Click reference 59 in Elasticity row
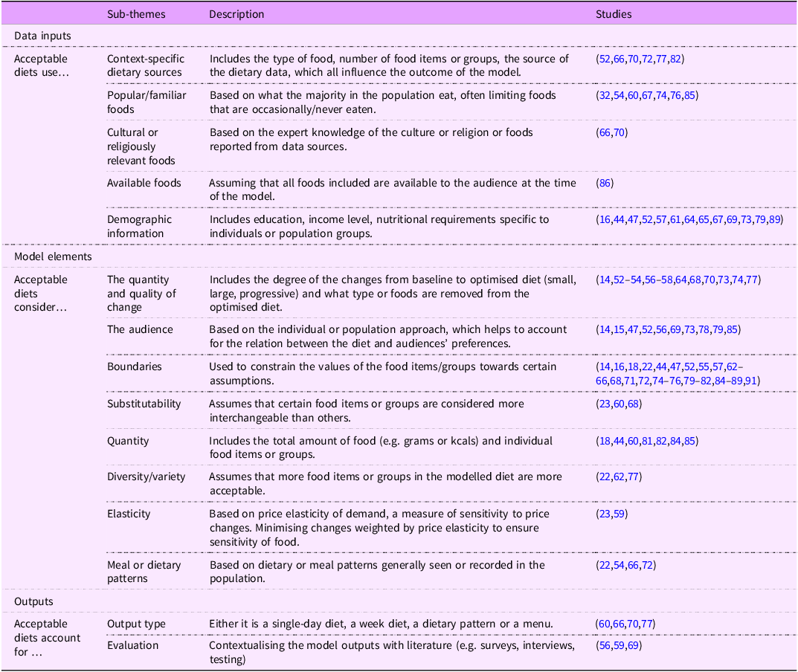This screenshot has height=672, width=798. (619, 514)
